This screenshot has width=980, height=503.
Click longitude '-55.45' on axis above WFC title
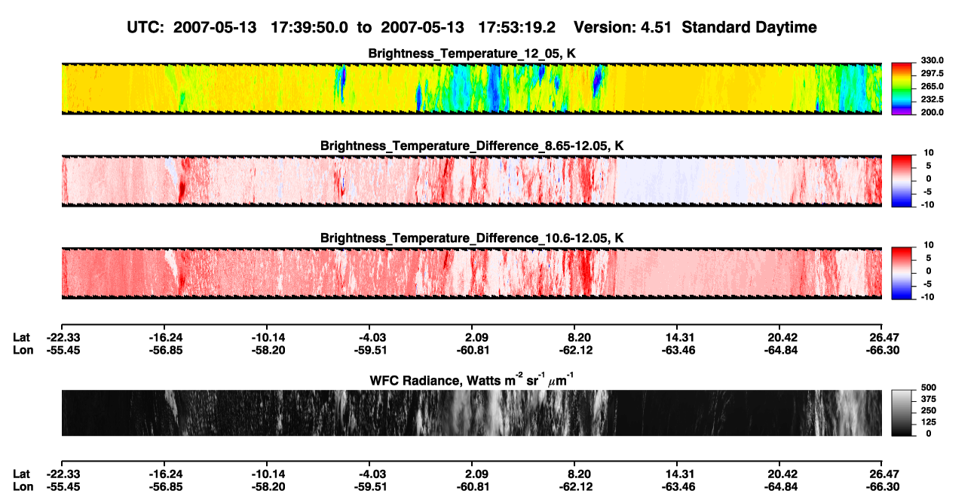click(x=63, y=350)
